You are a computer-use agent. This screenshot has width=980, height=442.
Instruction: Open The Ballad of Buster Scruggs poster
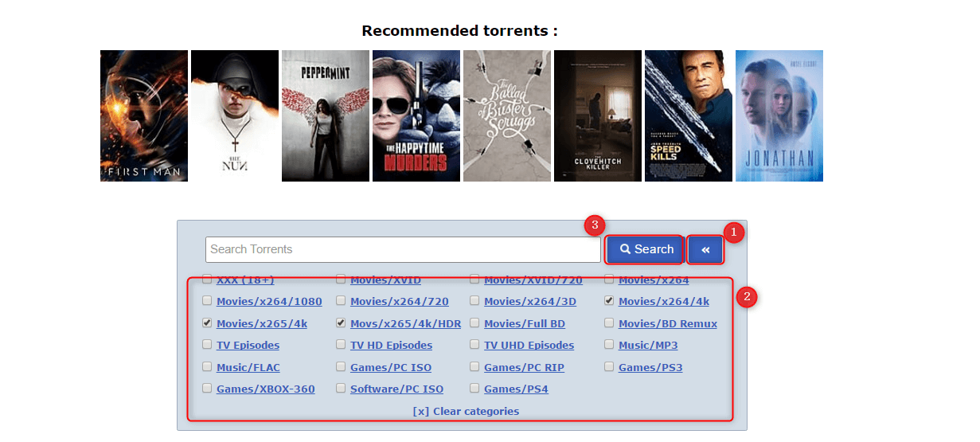[507, 115]
